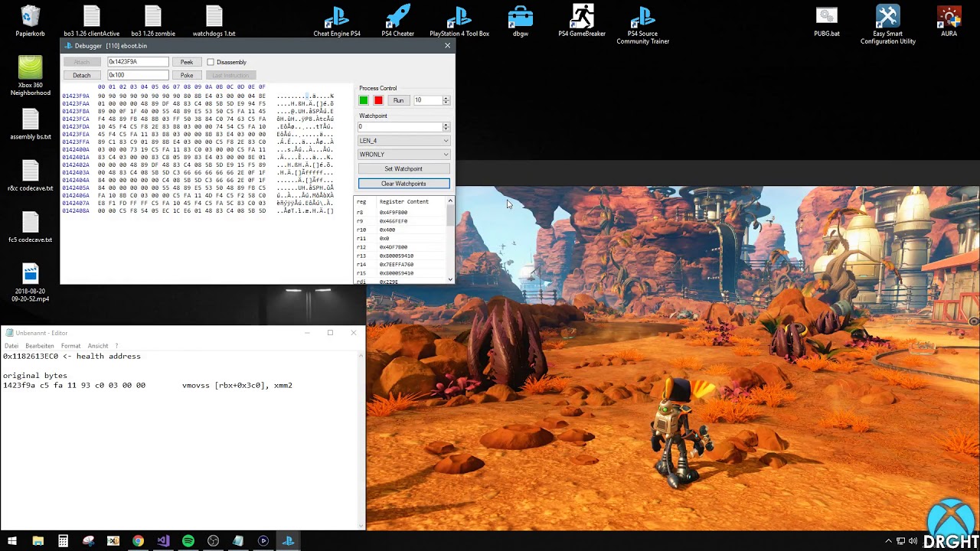
Task: Expand the WRONLY watchpoint type dropdown
Action: point(446,155)
